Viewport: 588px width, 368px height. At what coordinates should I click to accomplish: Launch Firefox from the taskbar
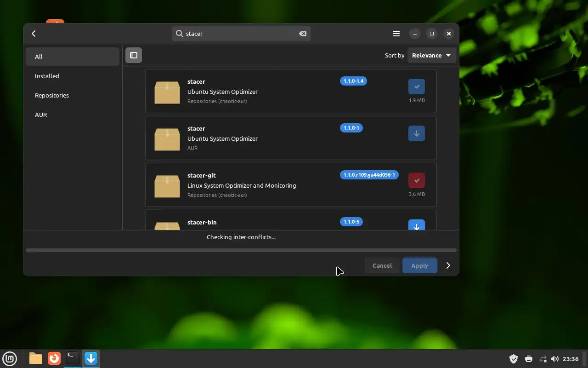(54, 358)
